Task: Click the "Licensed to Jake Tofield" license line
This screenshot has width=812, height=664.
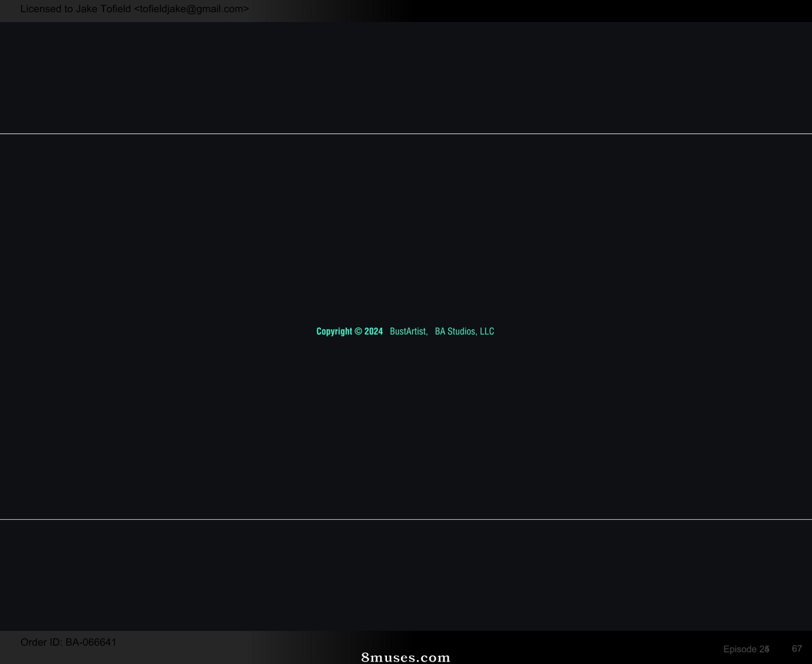Action: click(134, 9)
